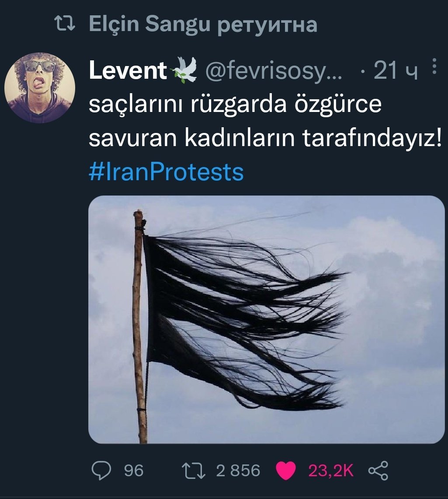Image resolution: width=448 pixels, height=499 pixels.
Task: Click the white dove emoji next to Levent
Action: click(x=184, y=70)
